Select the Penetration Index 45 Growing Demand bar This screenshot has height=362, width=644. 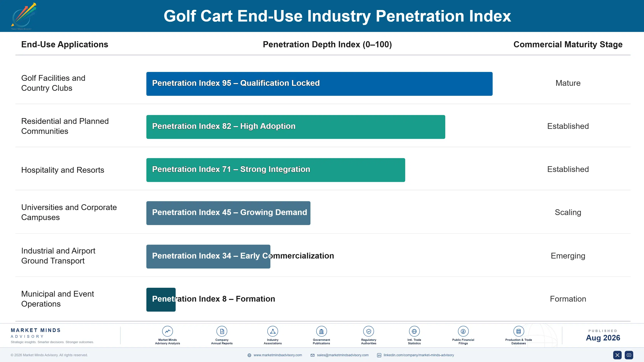[228, 213]
